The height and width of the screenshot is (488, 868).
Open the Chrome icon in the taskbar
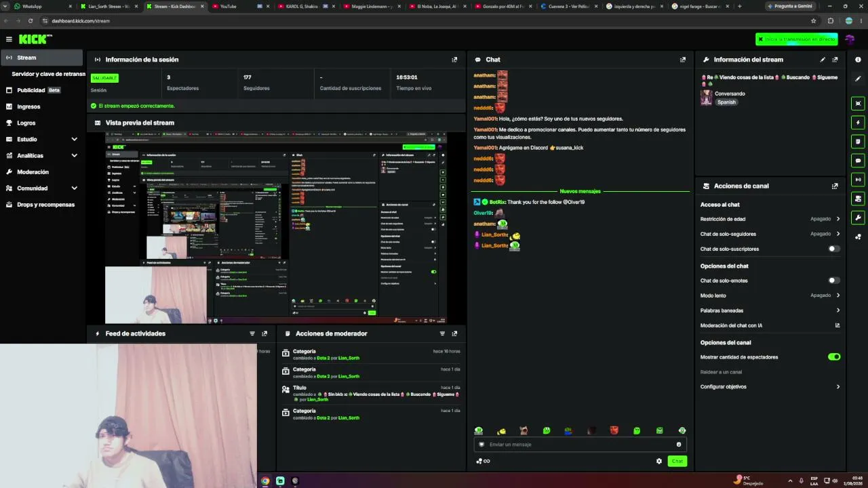[x=265, y=481]
